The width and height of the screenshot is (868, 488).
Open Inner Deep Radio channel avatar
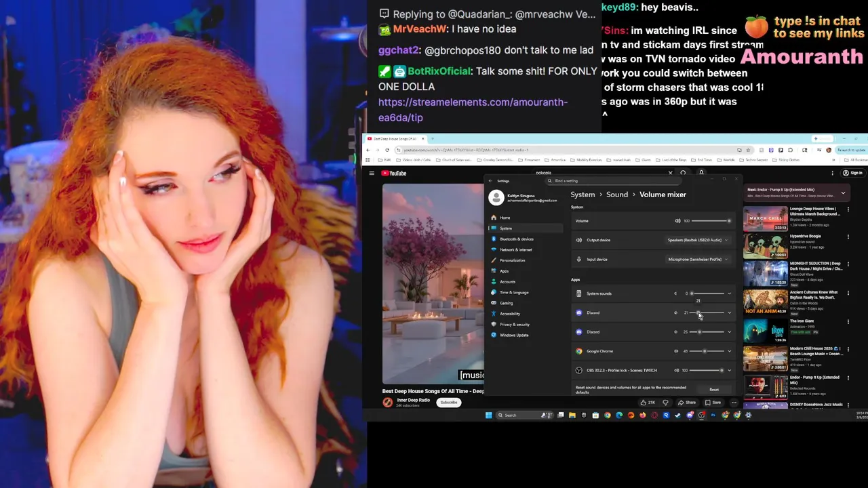coord(387,402)
